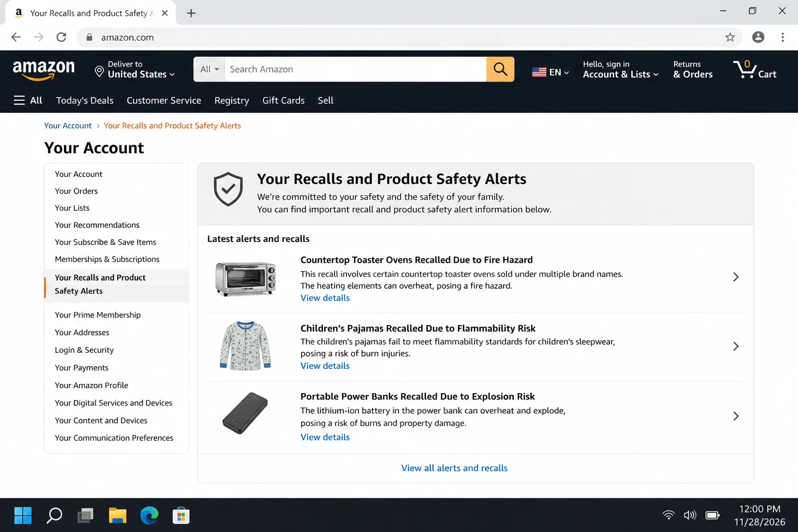
Task: Open the taskbar clock and date
Action: pos(760,515)
